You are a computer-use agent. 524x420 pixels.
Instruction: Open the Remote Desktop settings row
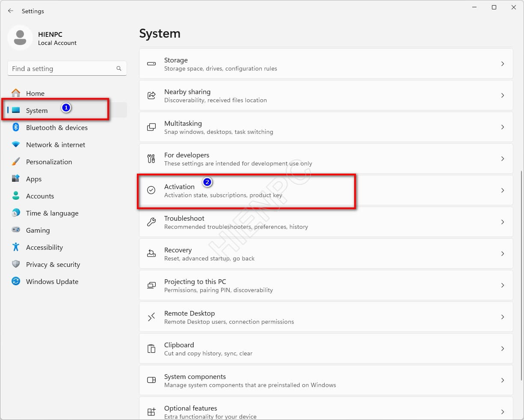point(326,317)
